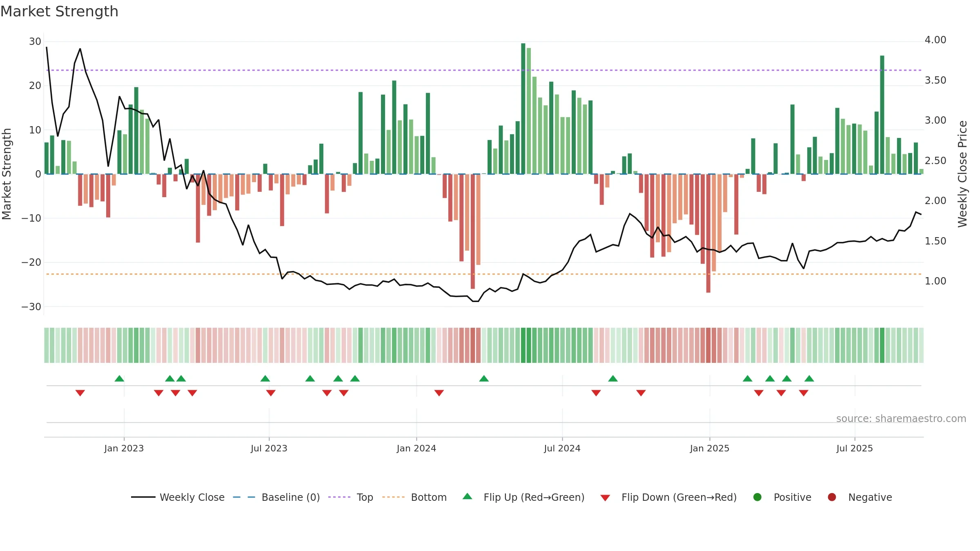Click the leftmost green flip-up marker before Jan 2023
The width and height of the screenshot is (980, 551).
coord(119,378)
